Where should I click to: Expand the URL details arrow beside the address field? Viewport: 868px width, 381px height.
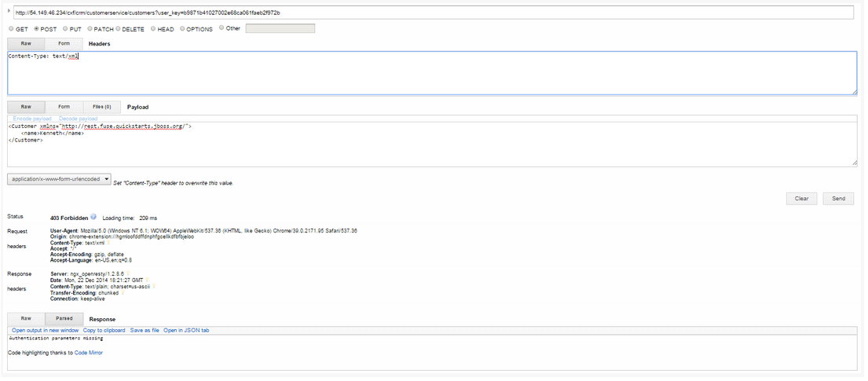click(9, 11)
